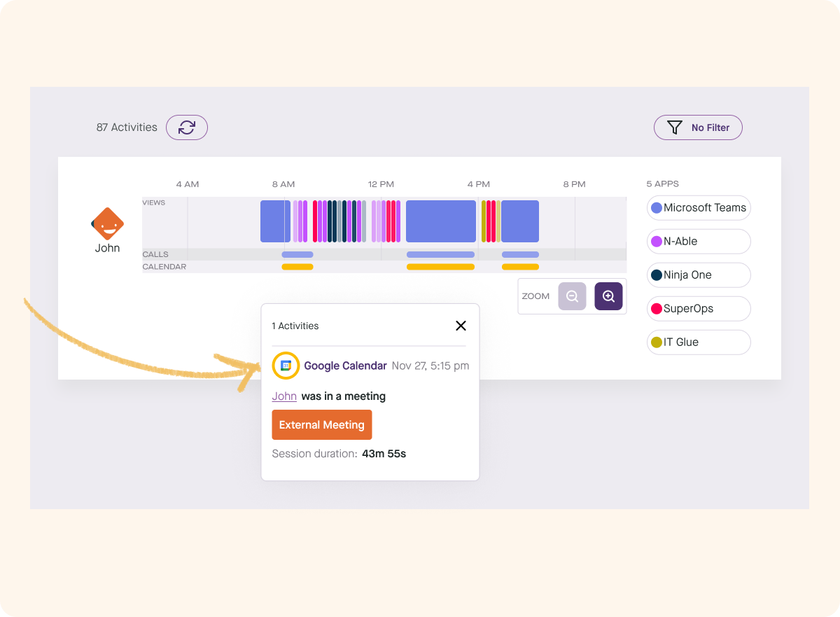Refresh the activities list

click(187, 127)
